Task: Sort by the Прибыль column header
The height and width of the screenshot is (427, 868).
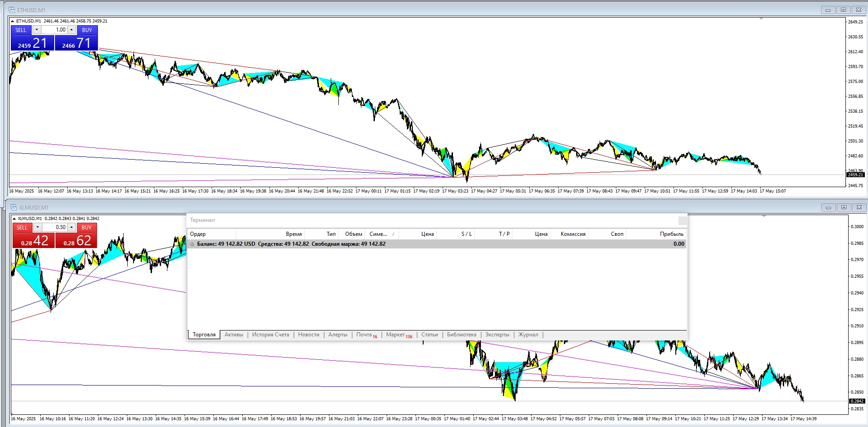Action: (x=656, y=234)
